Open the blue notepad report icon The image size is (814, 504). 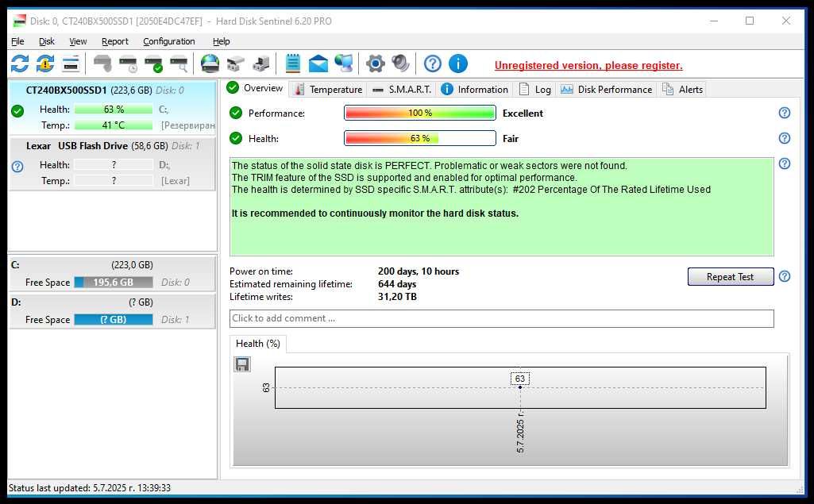click(293, 63)
